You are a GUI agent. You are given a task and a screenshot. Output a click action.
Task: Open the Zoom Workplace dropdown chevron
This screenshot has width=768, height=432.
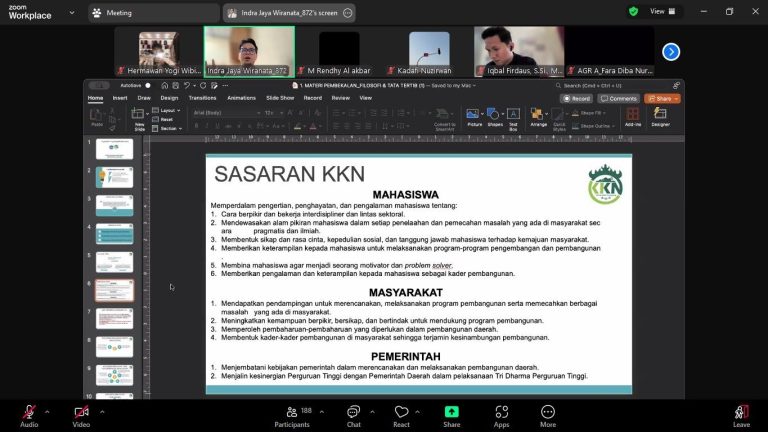point(72,13)
